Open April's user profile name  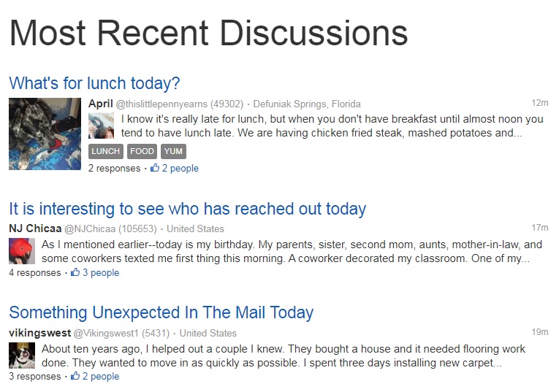tap(101, 104)
